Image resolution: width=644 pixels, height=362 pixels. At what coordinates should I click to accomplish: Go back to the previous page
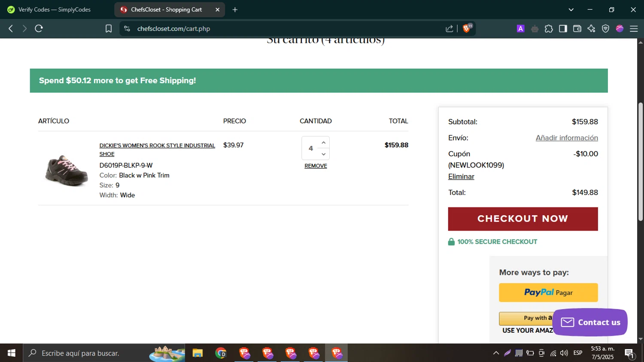(x=11, y=29)
